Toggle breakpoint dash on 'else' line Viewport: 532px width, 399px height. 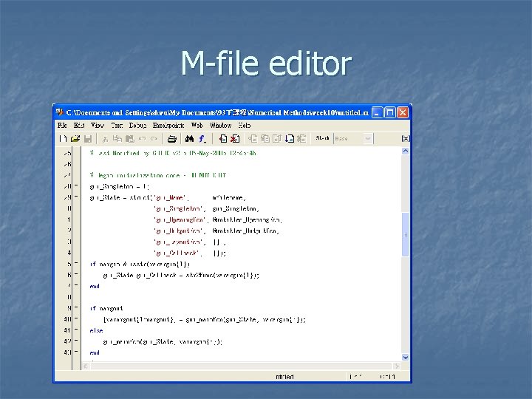click(x=76, y=330)
